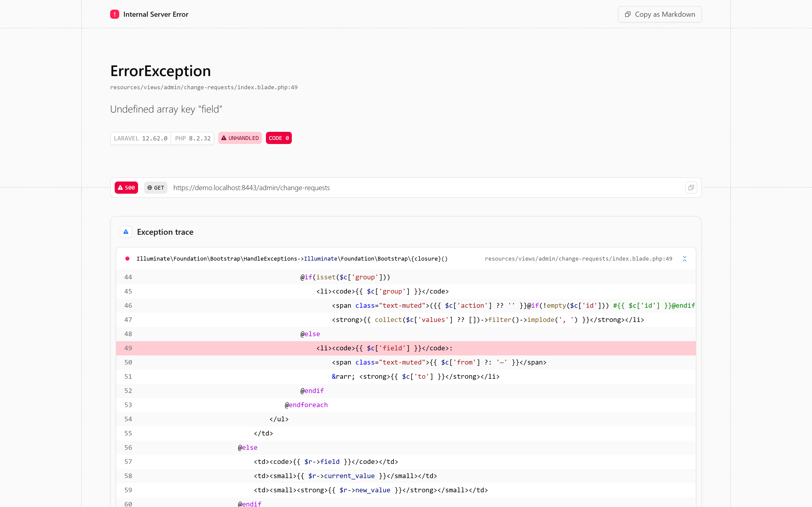This screenshot has width=812, height=507.
Task: Collapse the exception trace frame with chevrons
Action: pyautogui.click(x=685, y=259)
